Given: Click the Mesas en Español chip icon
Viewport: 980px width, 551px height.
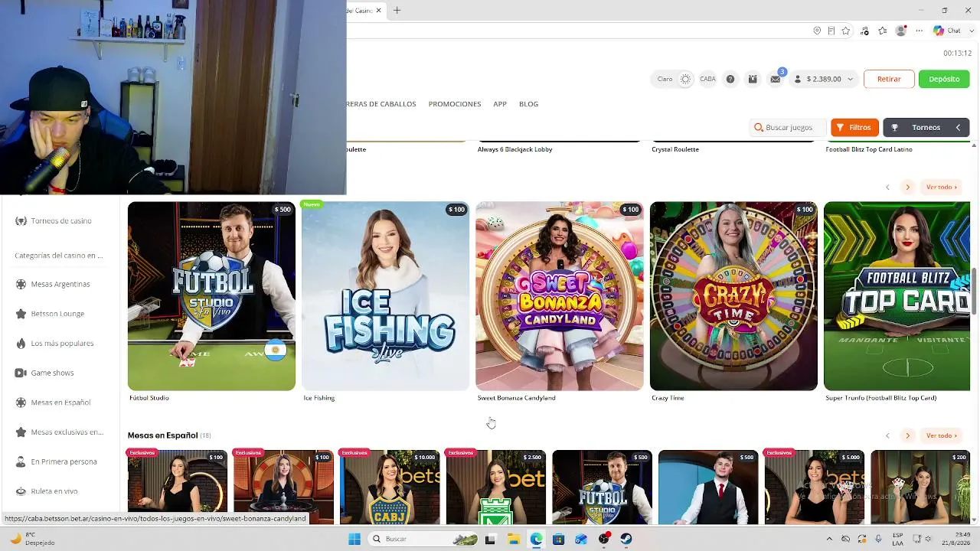Looking at the screenshot, I should point(21,403).
